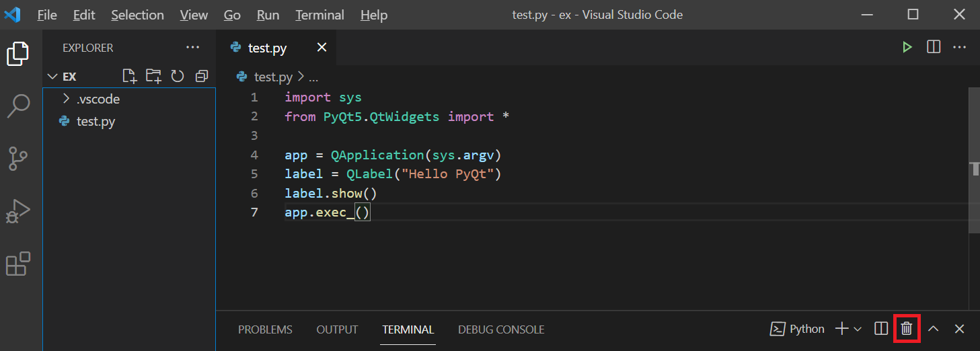Screen dimensions: 980x351
Task: Split the editor to the right
Action: (934, 47)
